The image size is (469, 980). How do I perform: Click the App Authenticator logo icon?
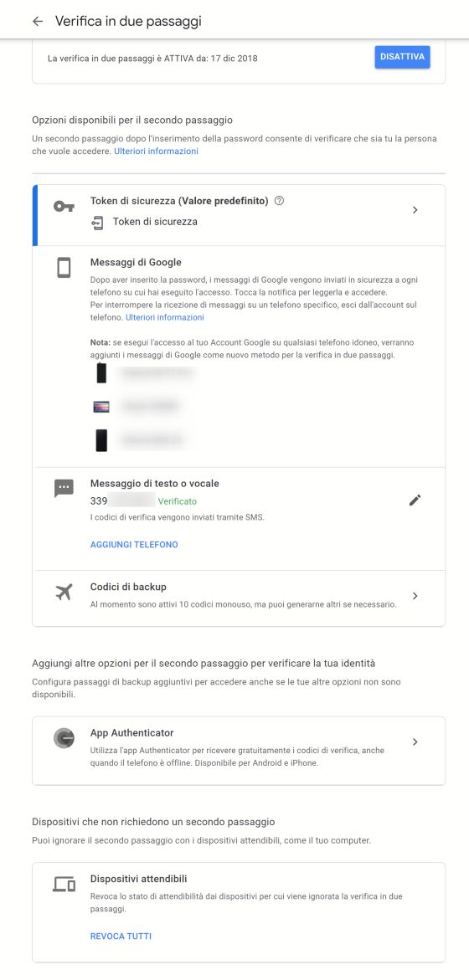click(x=64, y=738)
